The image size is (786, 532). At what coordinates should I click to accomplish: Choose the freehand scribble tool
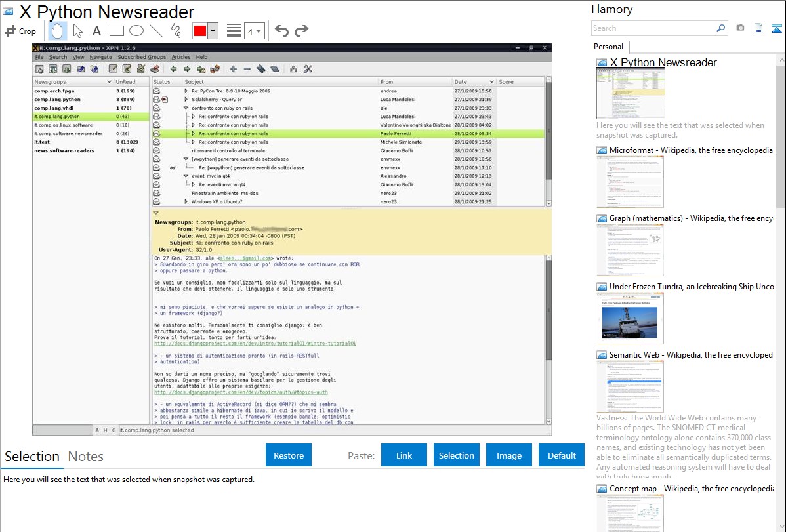point(176,31)
